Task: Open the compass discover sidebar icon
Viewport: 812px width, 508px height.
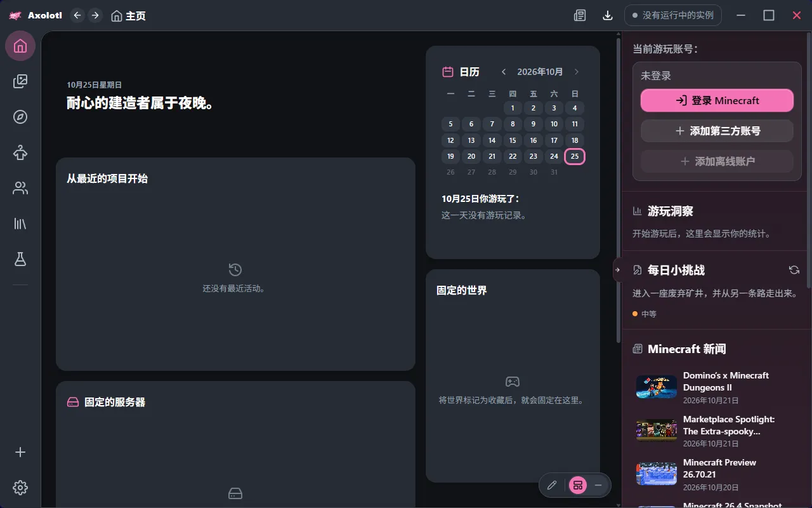Action: [20, 117]
